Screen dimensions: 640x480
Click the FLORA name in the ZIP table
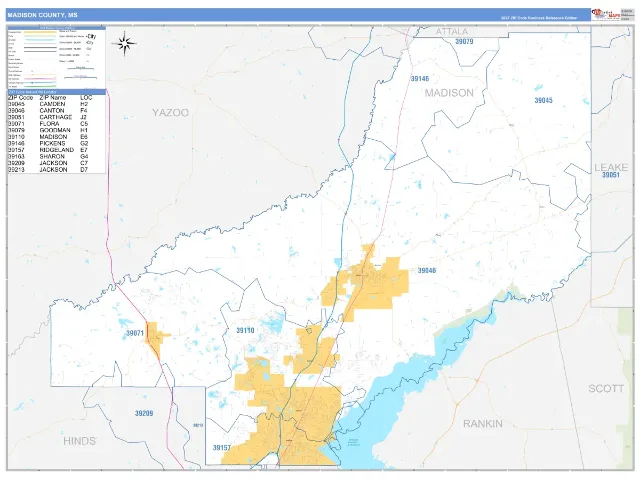[x=49, y=124]
